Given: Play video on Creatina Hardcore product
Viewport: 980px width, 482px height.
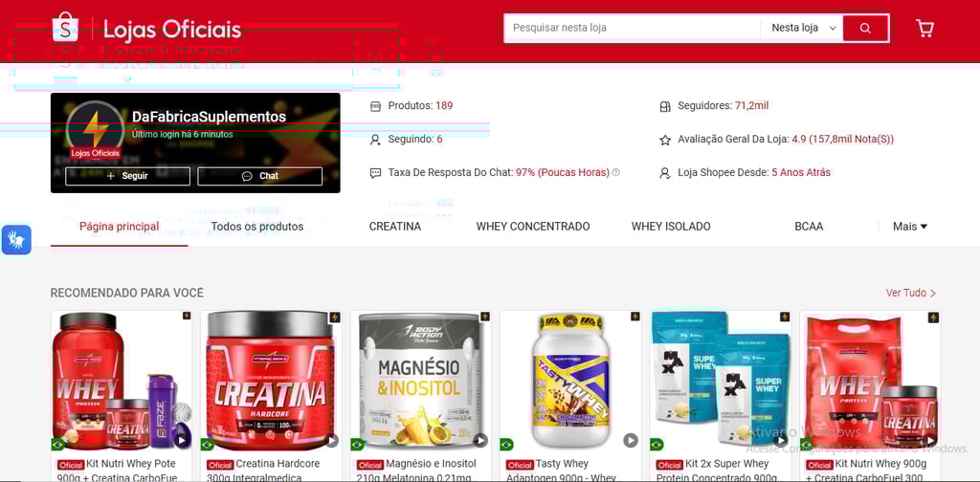Looking at the screenshot, I should [331, 441].
